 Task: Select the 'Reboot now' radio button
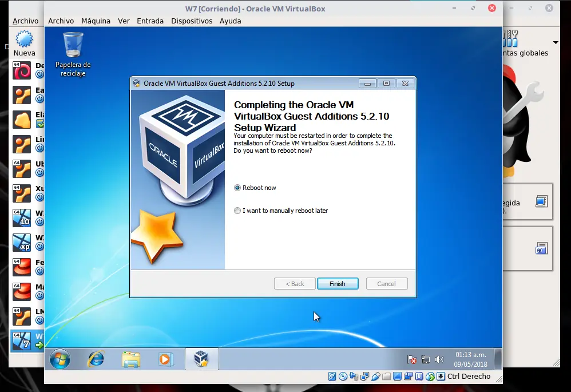point(237,188)
